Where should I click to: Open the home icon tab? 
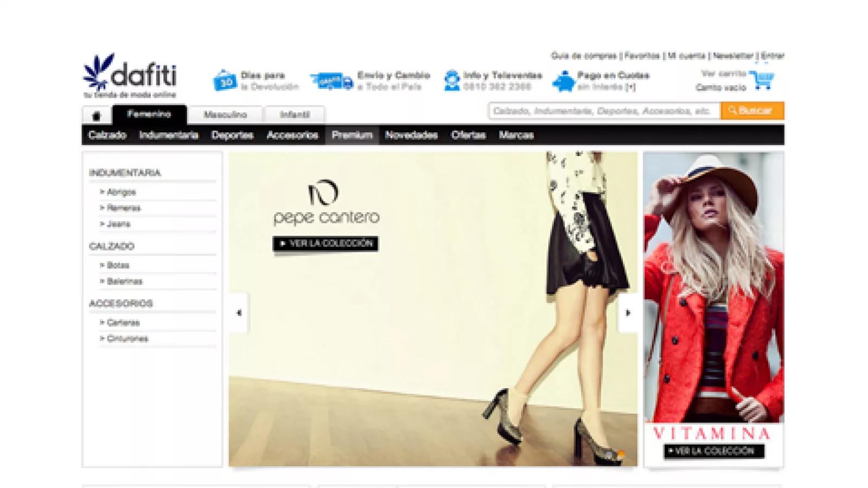click(97, 115)
